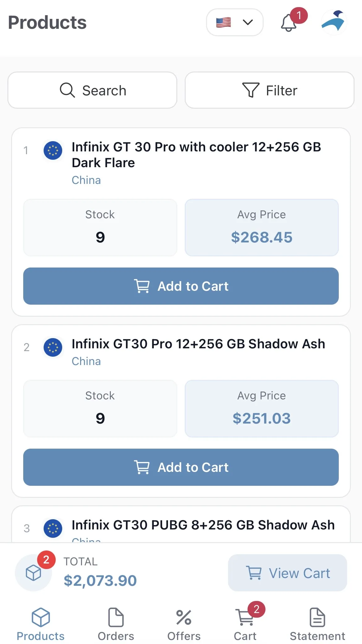
Task: Click the China link under Dark Flare
Action: pyautogui.click(x=86, y=180)
